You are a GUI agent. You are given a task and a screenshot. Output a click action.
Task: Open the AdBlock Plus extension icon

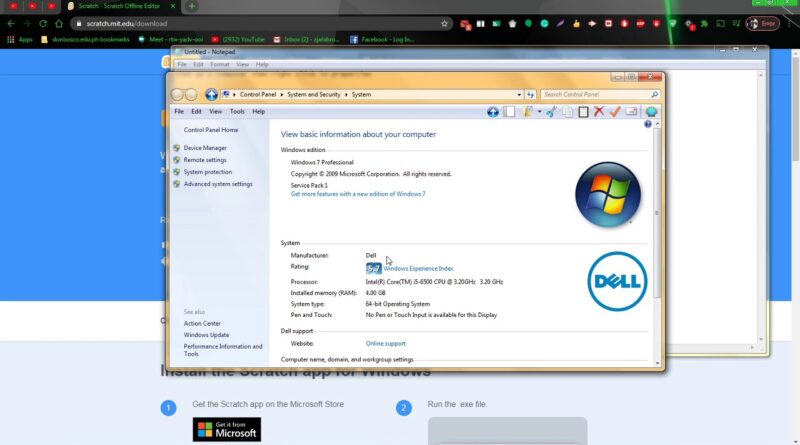click(x=640, y=23)
